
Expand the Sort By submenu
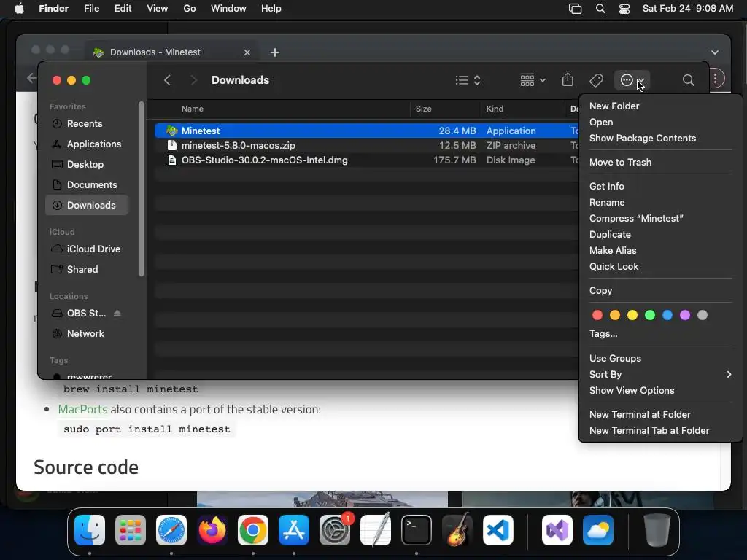[x=660, y=374]
